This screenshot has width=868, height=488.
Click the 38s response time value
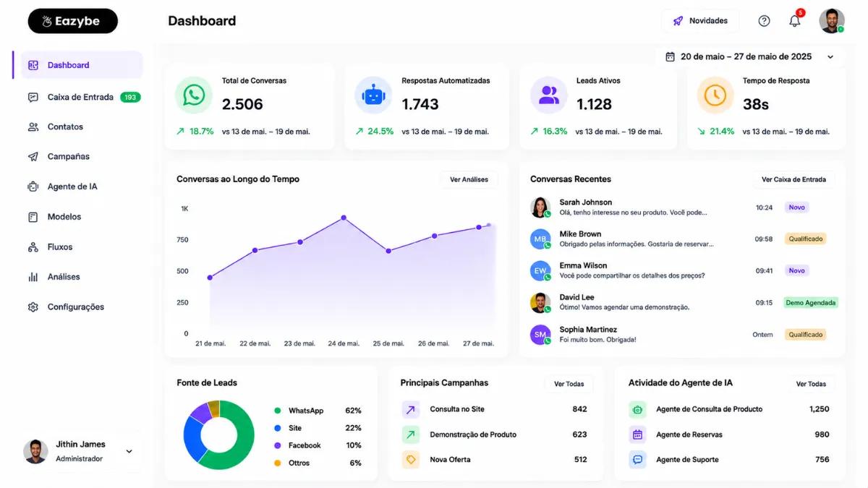(756, 104)
